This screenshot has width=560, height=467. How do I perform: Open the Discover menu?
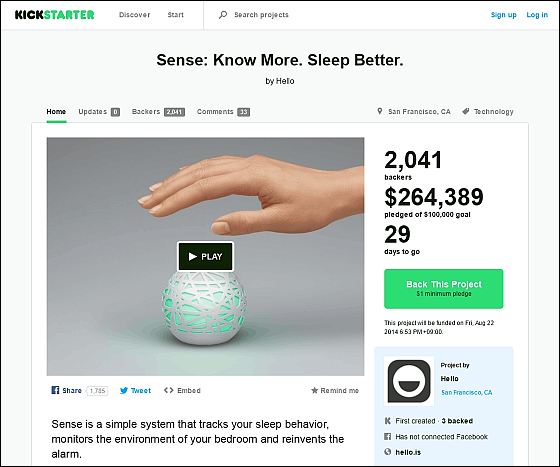pos(134,15)
